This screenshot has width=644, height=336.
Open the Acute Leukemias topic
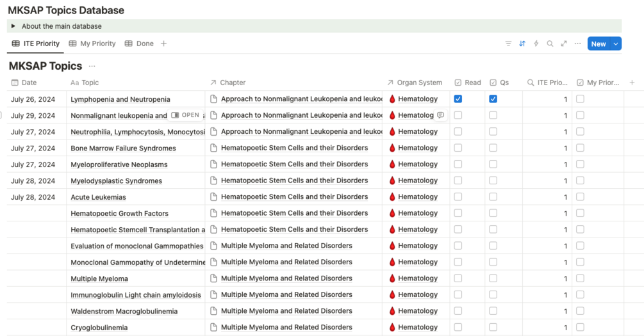pyautogui.click(x=98, y=197)
